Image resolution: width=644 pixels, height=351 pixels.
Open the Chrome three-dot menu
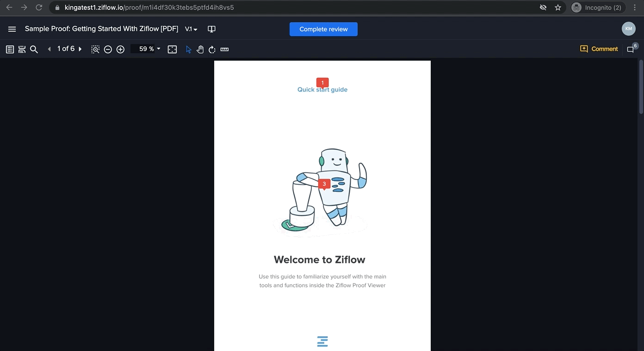(x=635, y=7)
